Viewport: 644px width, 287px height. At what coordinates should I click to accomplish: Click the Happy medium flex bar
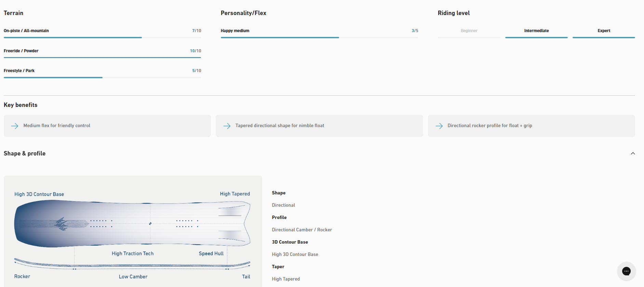pos(319,37)
